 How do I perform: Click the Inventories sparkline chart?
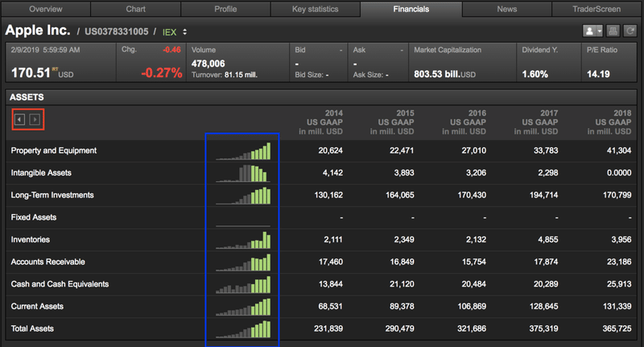243,240
